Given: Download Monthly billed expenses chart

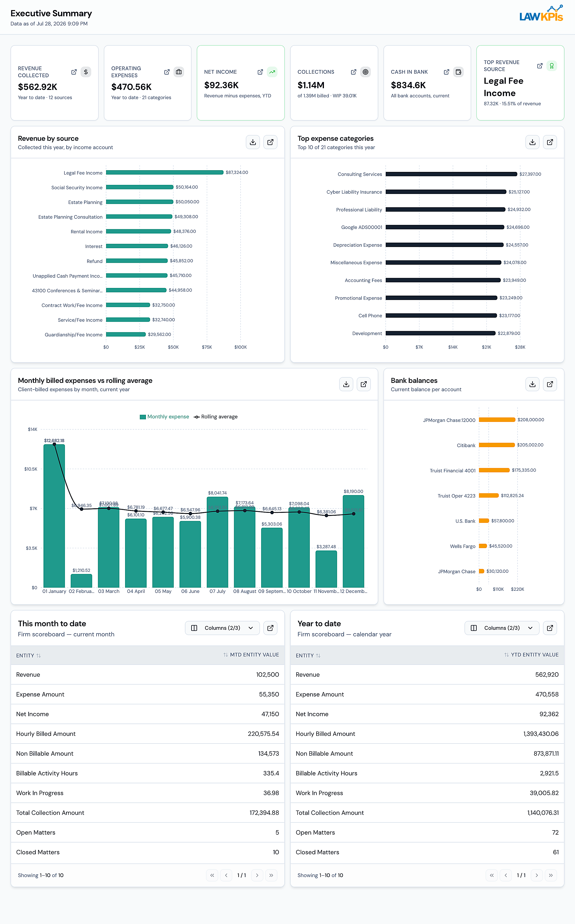Looking at the screenshot, I should click(x=346, y=384).
